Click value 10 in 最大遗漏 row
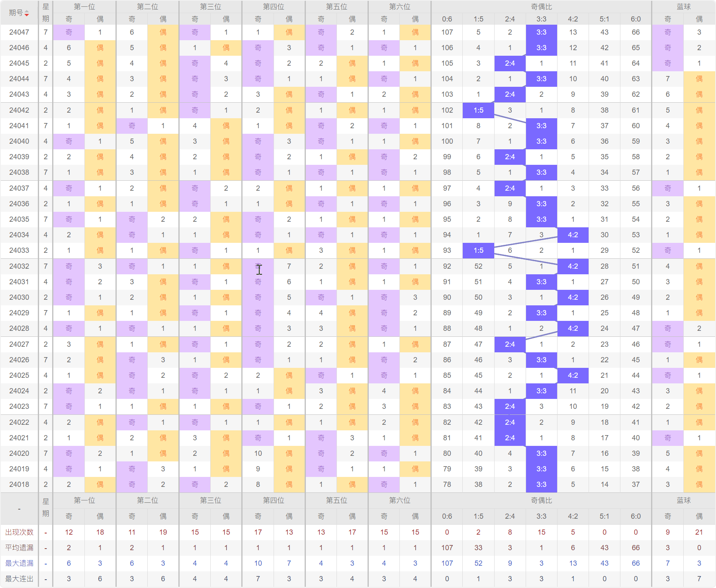 pyautogui.click(x=258, y=563)
